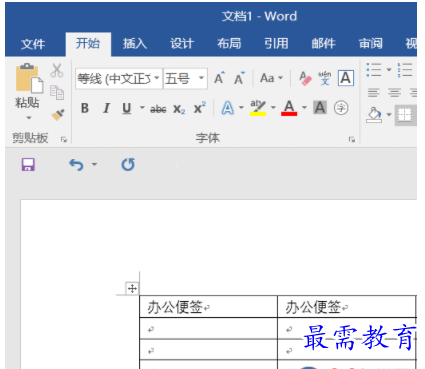Click the bullet list icon

pyautogui.click(x=374, y=70)
